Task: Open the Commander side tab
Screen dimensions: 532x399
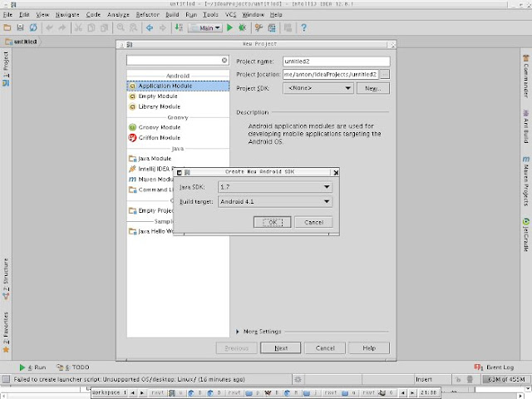Action: point(526,76)
